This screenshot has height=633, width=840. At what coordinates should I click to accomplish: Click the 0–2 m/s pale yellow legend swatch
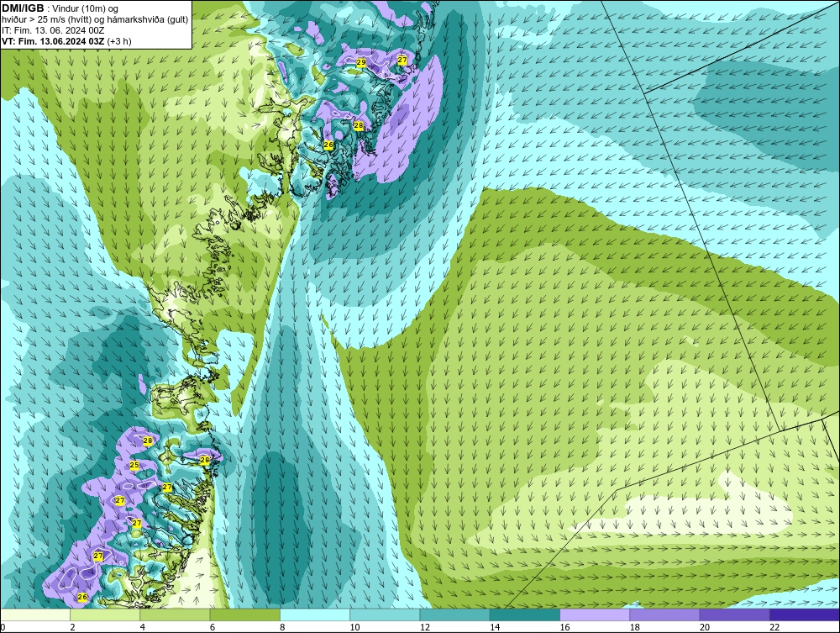(x=34, y=615)
